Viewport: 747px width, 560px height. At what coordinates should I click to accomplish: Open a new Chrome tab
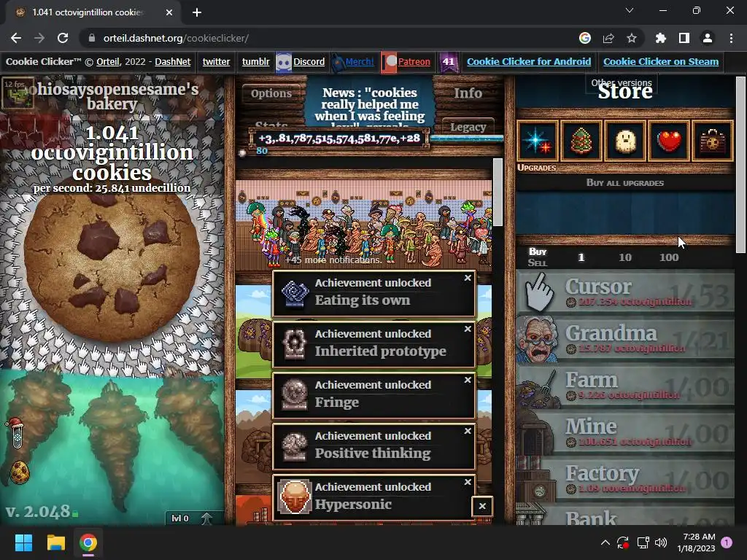197,12
